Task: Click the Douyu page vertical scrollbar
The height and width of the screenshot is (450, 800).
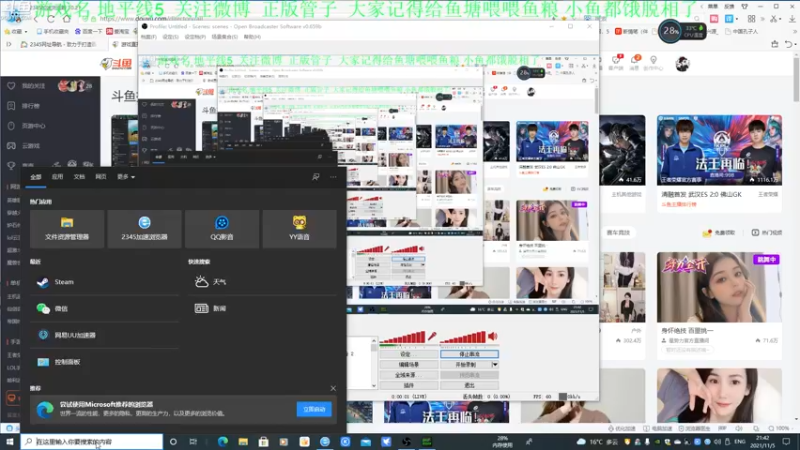Action: [x=796, y=78]
